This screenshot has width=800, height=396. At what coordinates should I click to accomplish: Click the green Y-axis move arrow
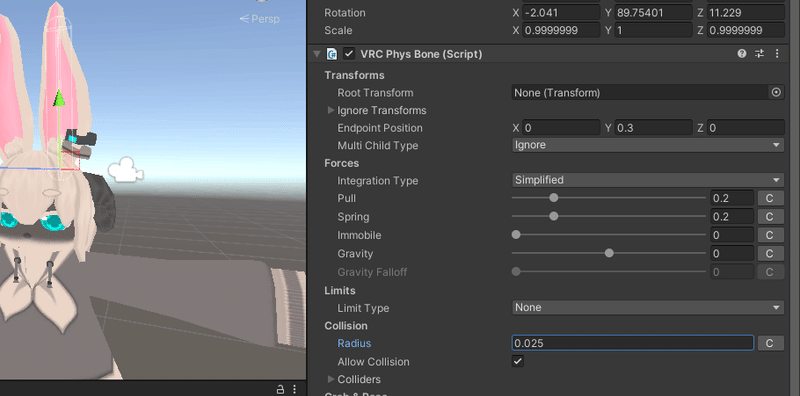(x=60, y=98)
